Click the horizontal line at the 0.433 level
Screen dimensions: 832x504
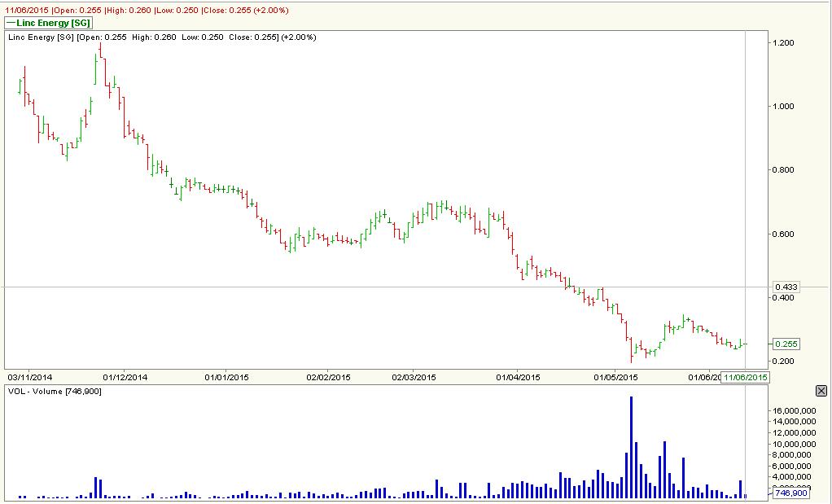point(366,287)
